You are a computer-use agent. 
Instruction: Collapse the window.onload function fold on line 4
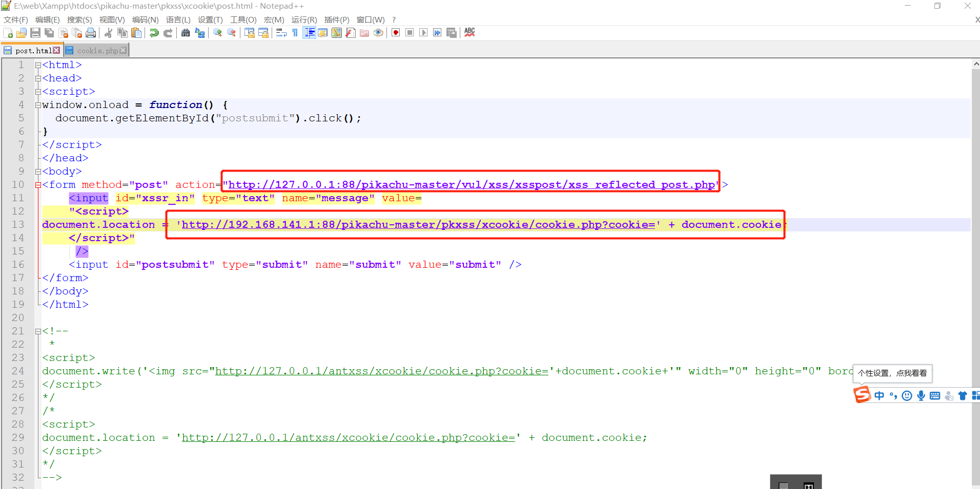38,105
